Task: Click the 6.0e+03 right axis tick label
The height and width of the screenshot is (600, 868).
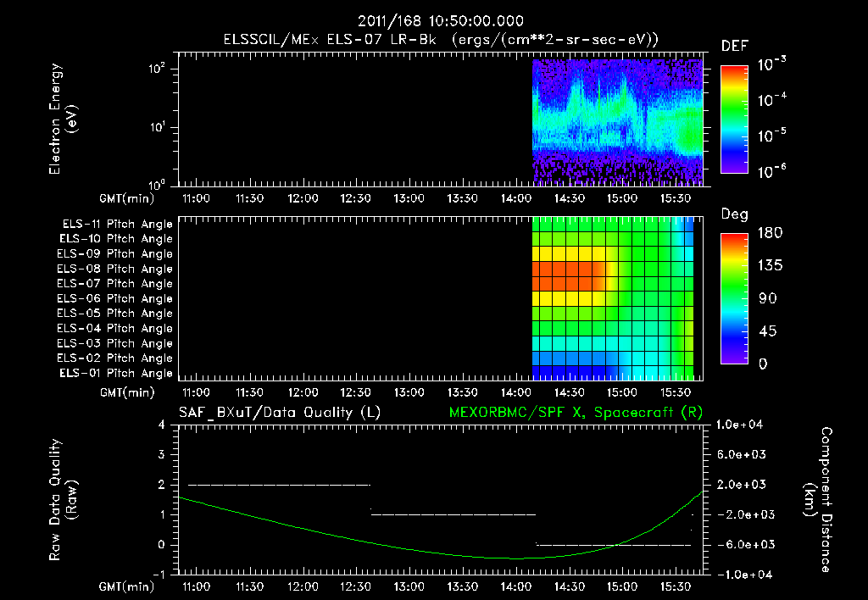Action: coord(742,454)
